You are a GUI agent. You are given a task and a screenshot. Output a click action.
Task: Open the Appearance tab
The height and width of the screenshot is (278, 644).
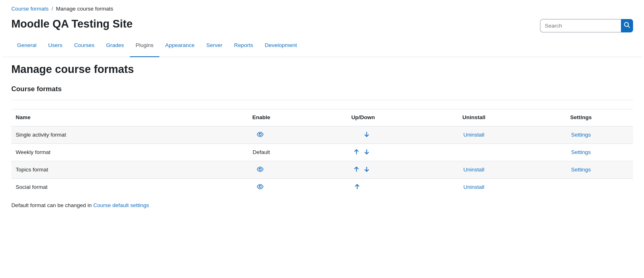(180, 45)
